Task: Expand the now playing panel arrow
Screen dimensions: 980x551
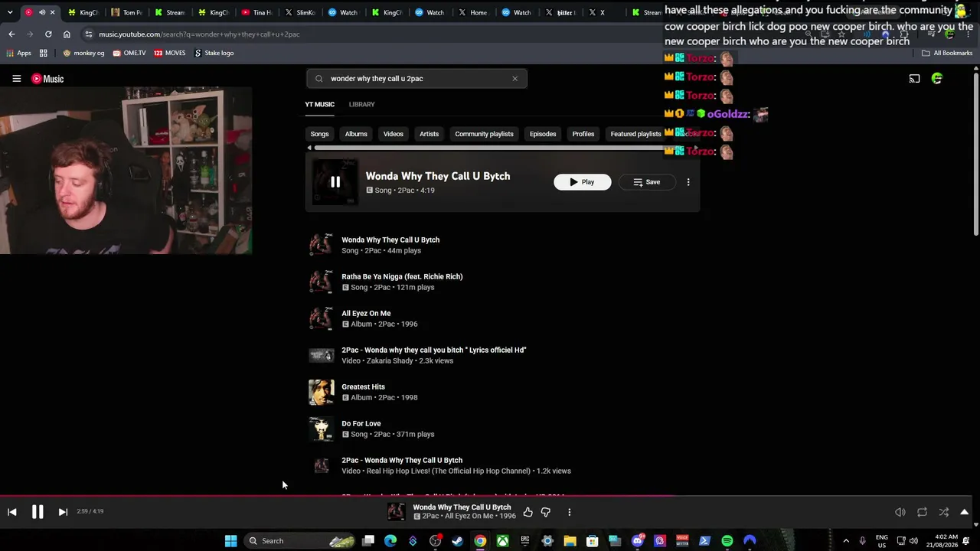Action: pos(965,512)
